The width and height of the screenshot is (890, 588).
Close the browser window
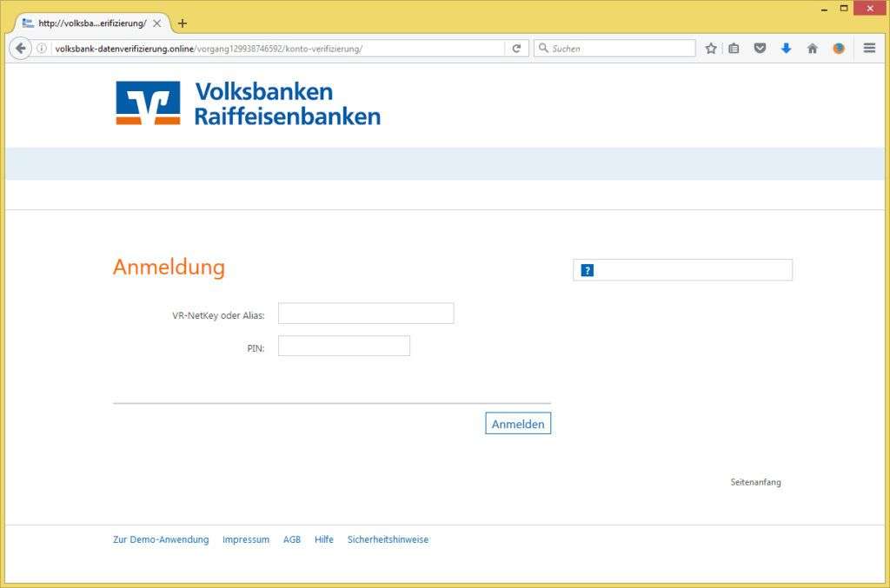(x=870, y=8)
